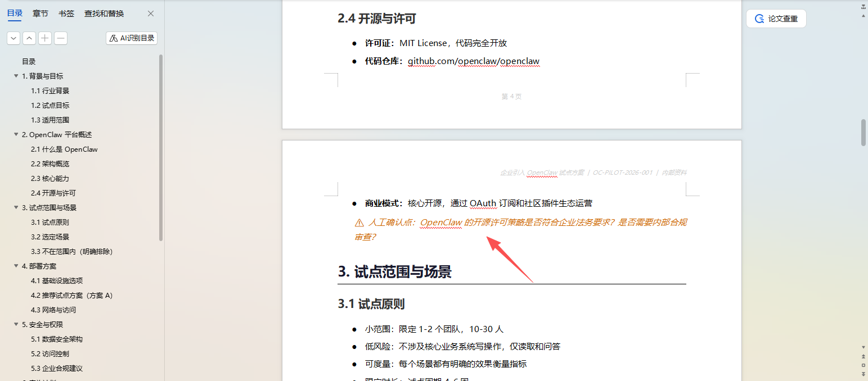
Task: Click the orange '人工确认点' warning paragraph
Action: [x=520, y=229]
